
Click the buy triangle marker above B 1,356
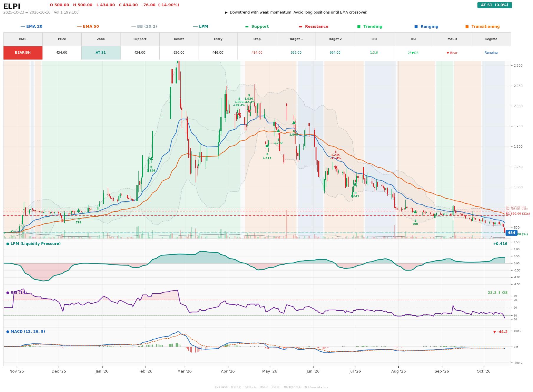[x=151, y=158]
